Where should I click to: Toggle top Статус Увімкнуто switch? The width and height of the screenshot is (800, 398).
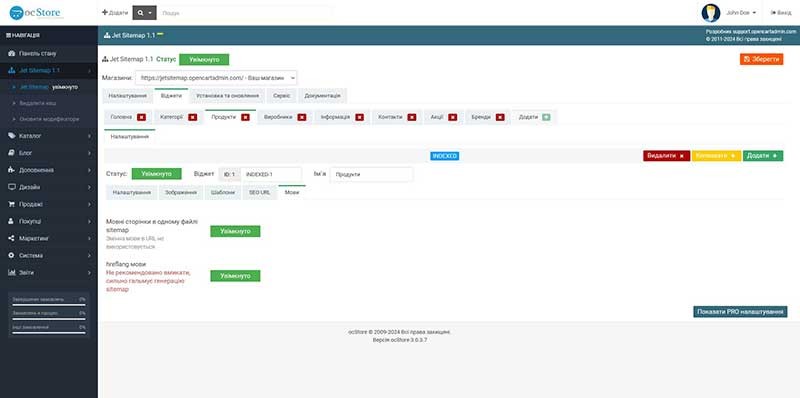point(204,60)
